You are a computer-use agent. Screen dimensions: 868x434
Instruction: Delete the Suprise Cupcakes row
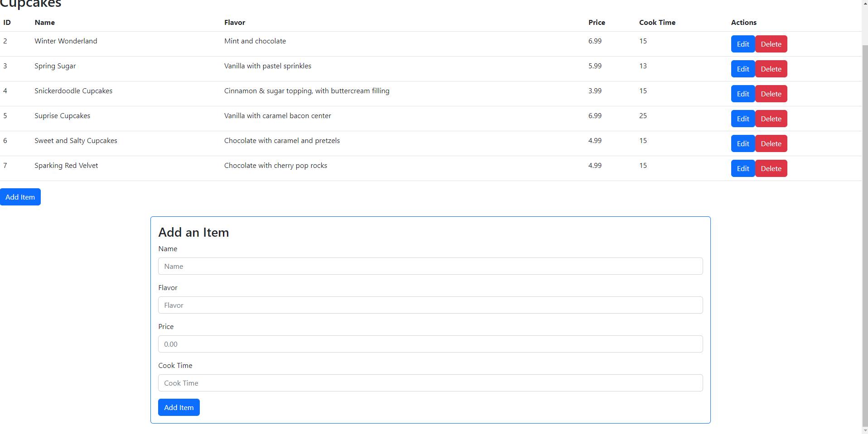point(771,119)
